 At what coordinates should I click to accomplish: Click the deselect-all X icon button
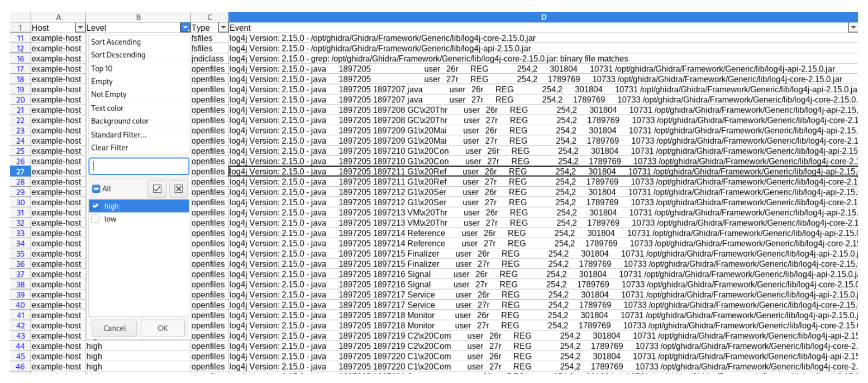click(x=179, y=189)
